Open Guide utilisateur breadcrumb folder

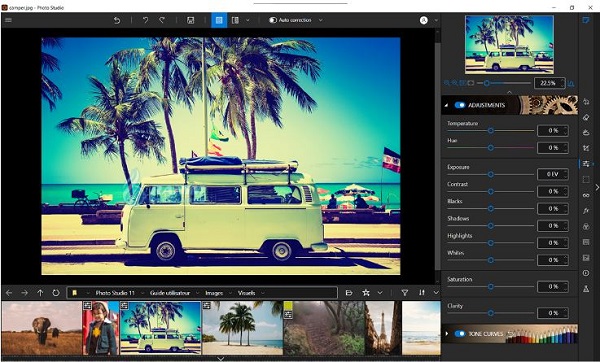(170, 293)
